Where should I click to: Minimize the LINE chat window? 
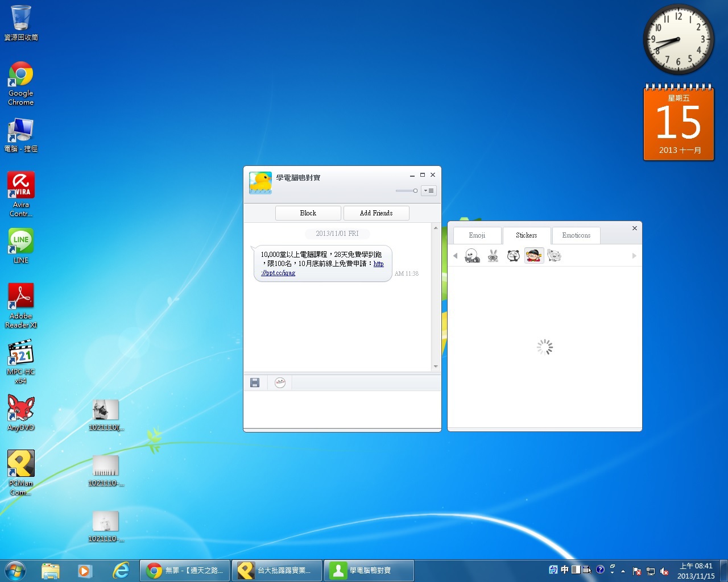coord(412,175)
